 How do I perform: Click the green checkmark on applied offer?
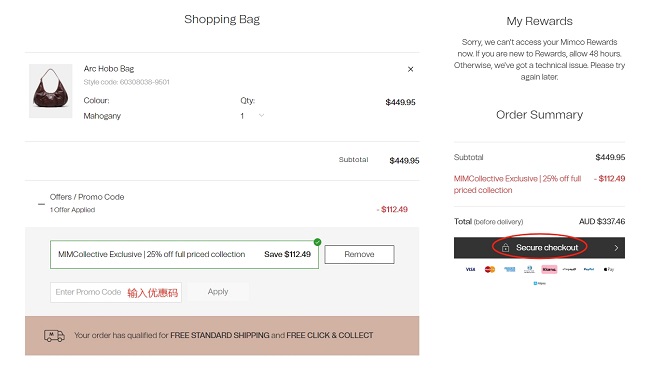point(318,242)
